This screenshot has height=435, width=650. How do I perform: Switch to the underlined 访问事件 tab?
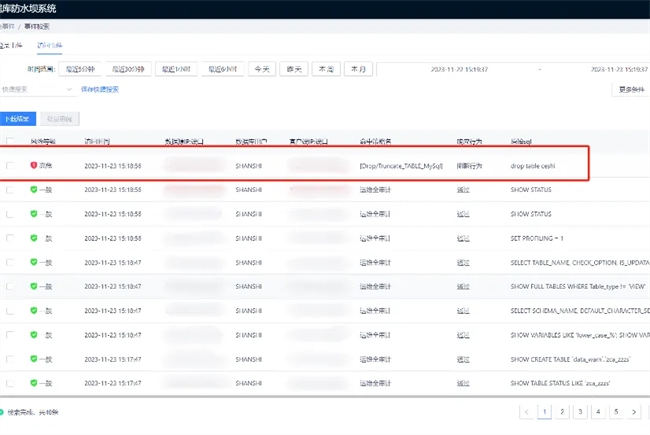tap(49, 45)
